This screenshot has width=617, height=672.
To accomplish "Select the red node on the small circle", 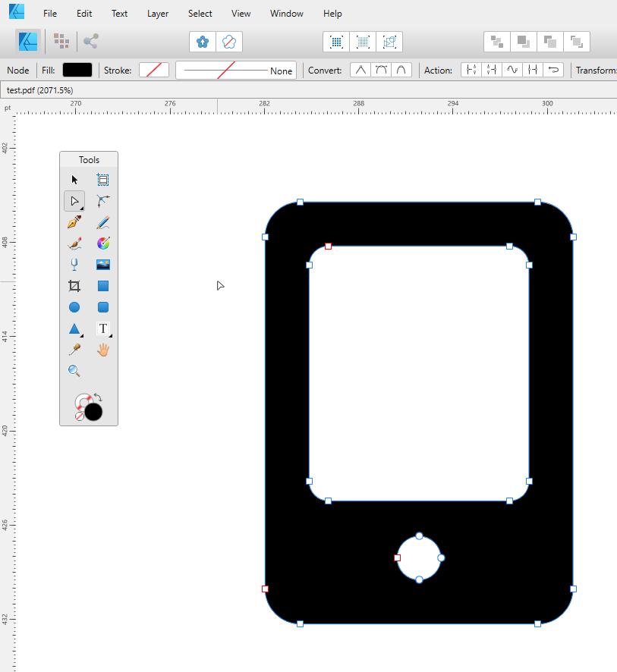I will [398, 557].
